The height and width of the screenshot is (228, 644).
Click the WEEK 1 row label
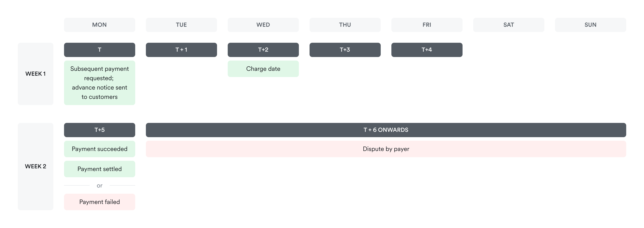pos(36,74)
